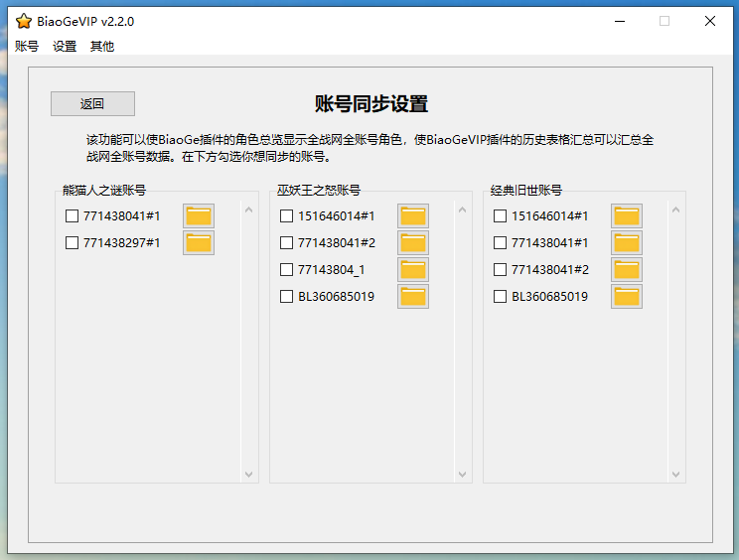Open the 账号 menu
The height and width of the screenshot is (560, 739).
pyautogui.click(x=27, y=46)
